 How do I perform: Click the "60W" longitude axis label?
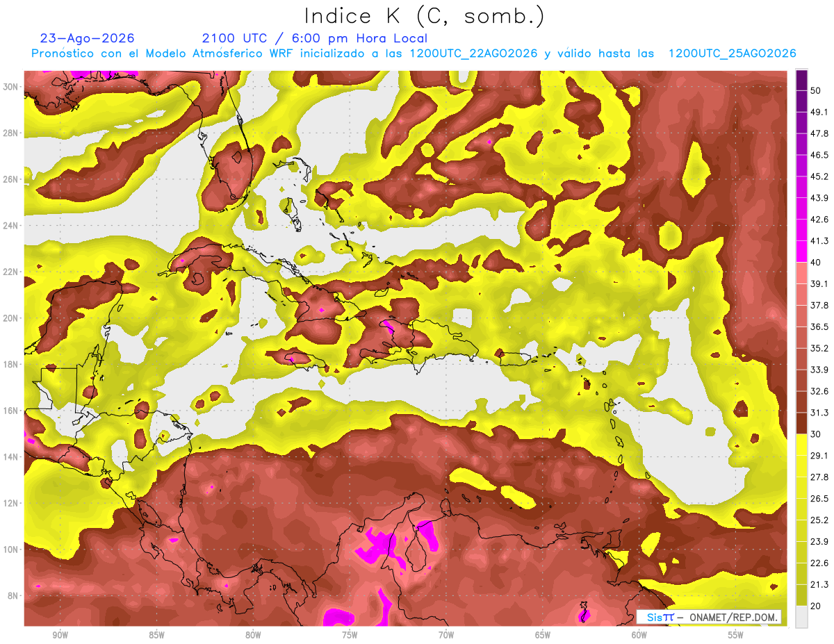[639, 635]
